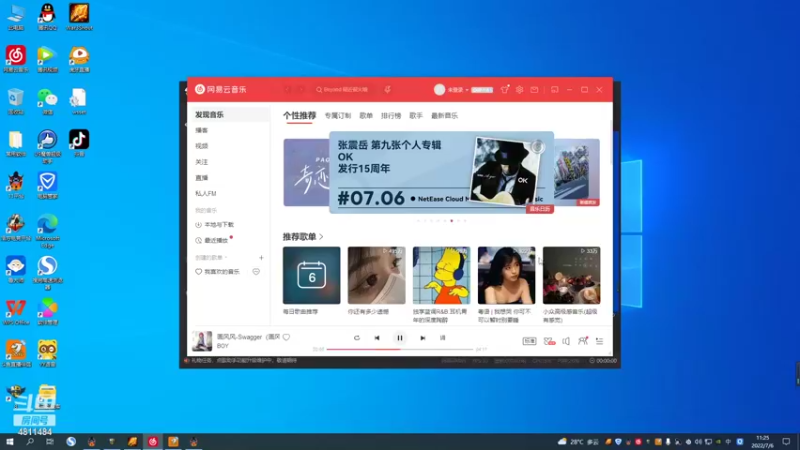The width and height of the screenshot is (800, 450).
Task: Open the TikTok desktop shortcut
Action: click(x=79, y=143)
